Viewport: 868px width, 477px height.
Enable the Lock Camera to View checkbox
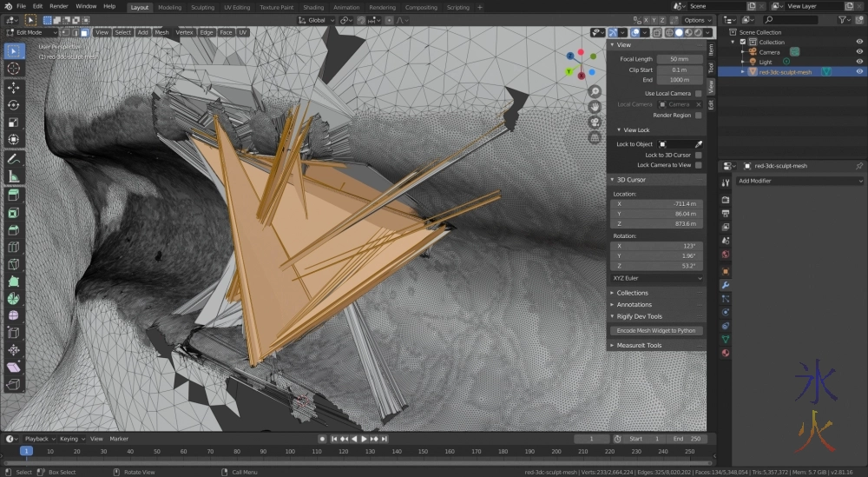tap(698, 165)
